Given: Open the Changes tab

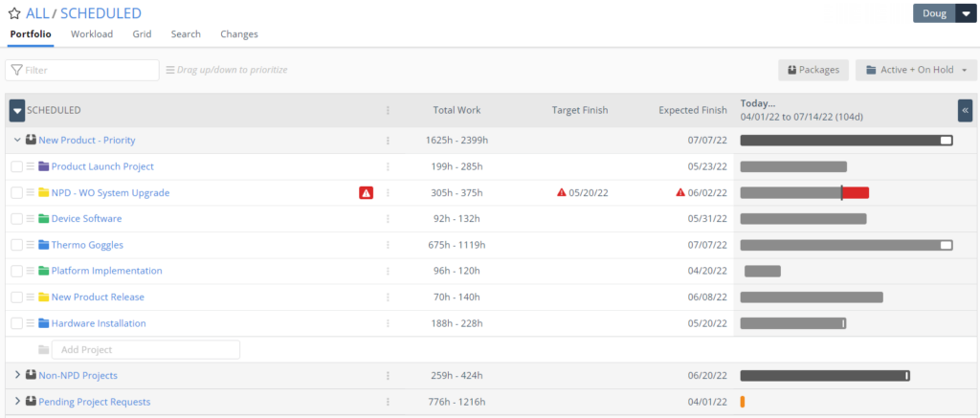Looking at the screenshot, I should pyautogui.click(x=238, y=34).
